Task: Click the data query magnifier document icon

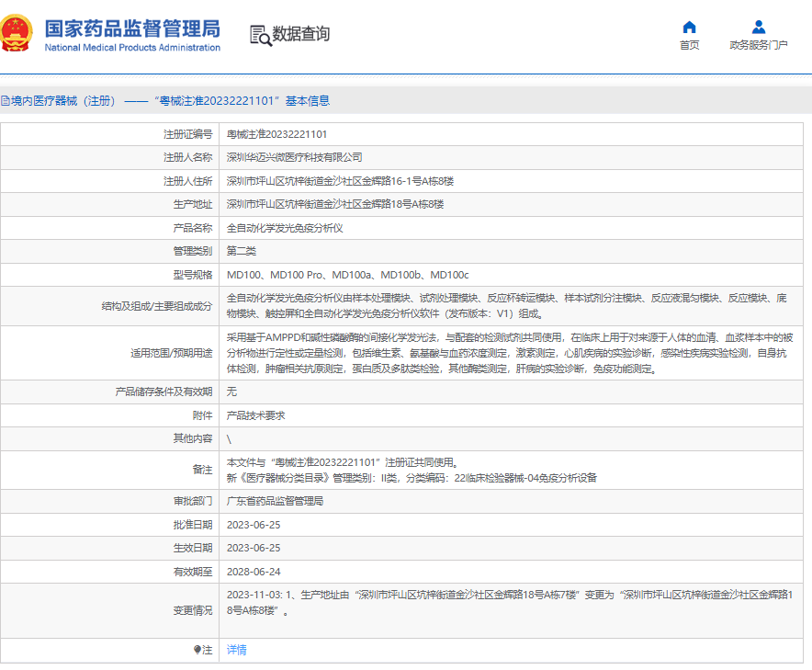Action: tap(261, 35)
